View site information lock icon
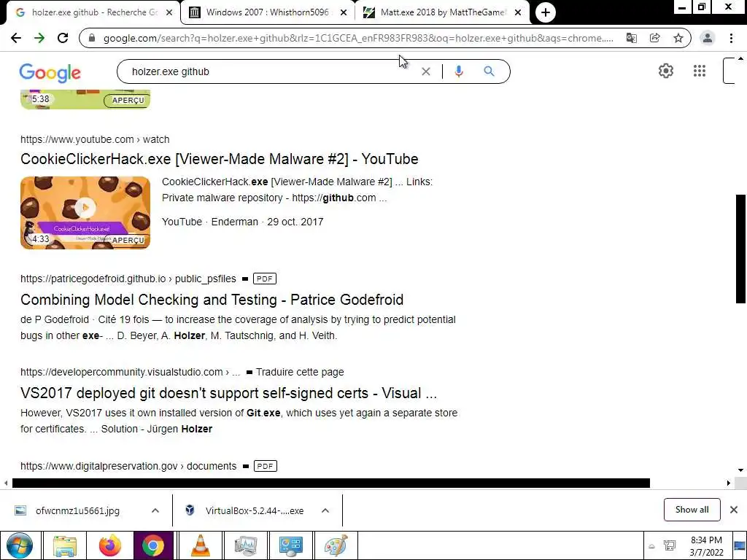This screenshot has width=747, height=560. [93, 38]
